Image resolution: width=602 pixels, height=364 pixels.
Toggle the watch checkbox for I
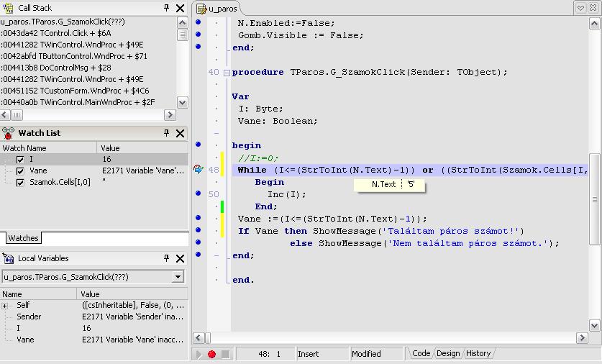(20, 160)
